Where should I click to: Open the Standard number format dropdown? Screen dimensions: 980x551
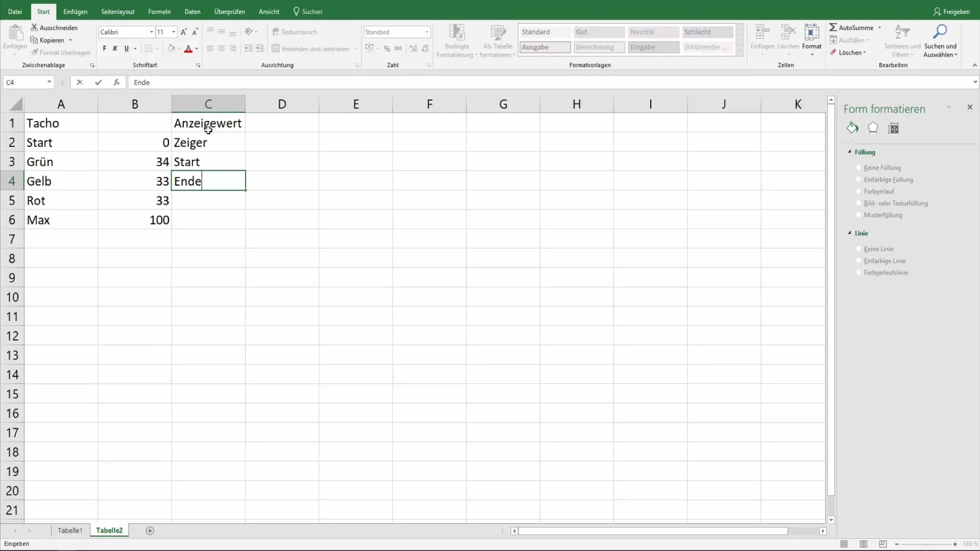427,32
